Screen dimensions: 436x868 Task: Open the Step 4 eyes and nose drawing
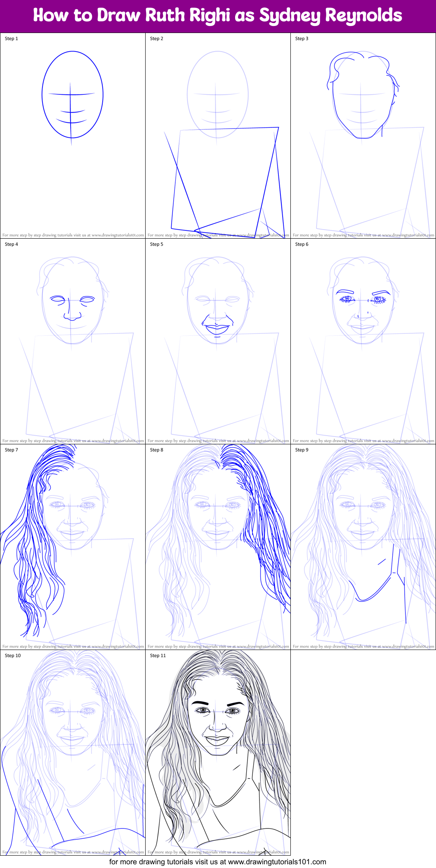click(73, 341)
